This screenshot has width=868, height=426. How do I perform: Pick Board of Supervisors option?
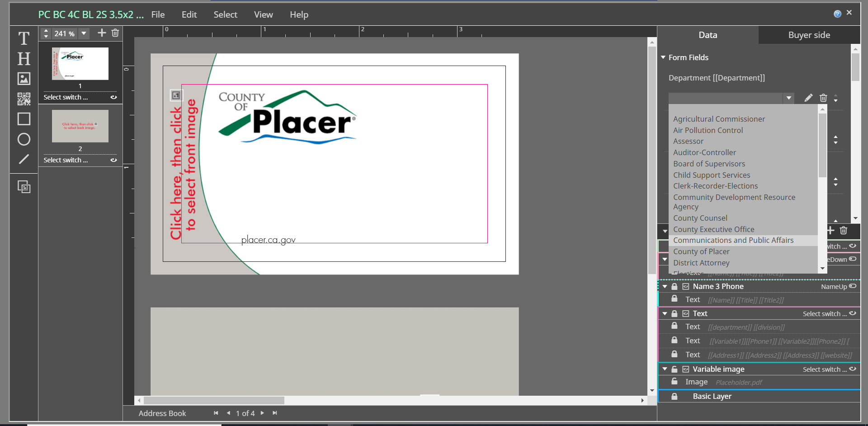click(x=709, y=164)
